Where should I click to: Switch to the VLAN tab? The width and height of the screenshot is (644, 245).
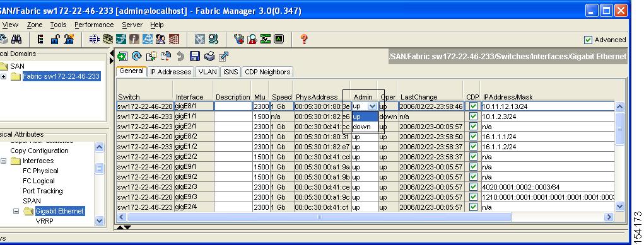click(x=208, y=72)
